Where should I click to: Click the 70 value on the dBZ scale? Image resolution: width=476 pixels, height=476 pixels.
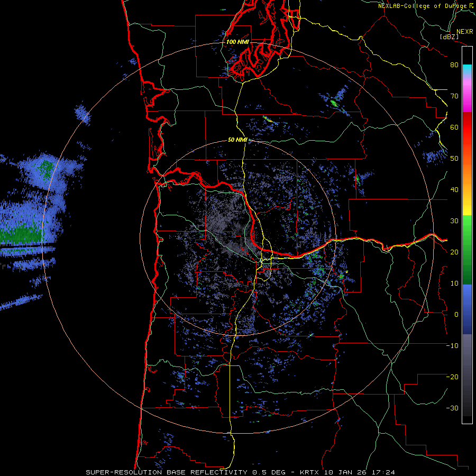point(454,96)
